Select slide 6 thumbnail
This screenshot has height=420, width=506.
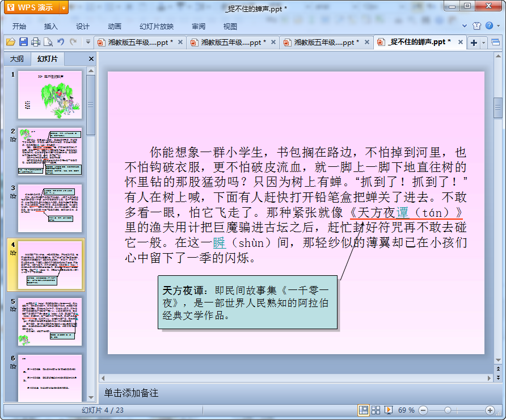tap(50, 379)
